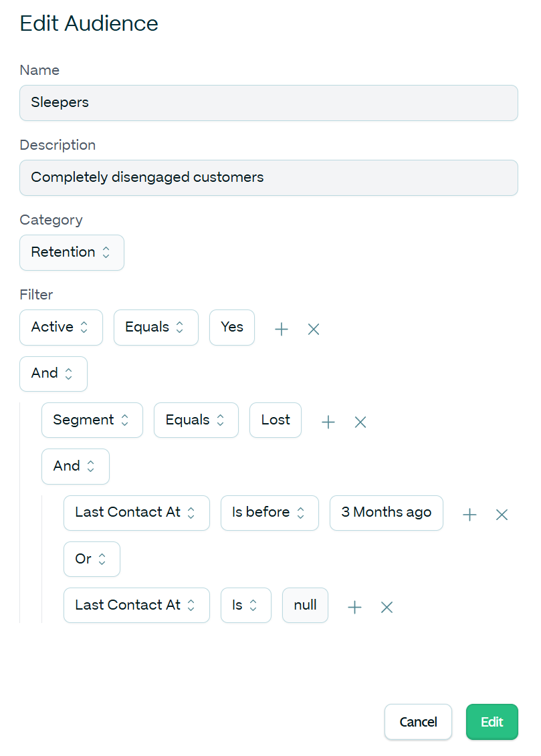Open the Segment field dropdown
This screenshot has height=756, width=541.
click(x=92, y=420)
